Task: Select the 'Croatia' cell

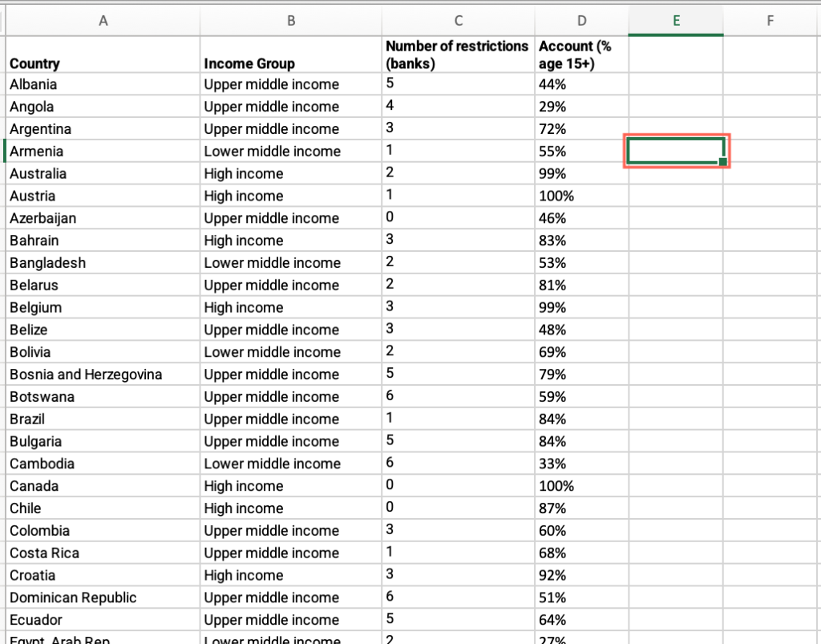Action: [x=103, y=575]
